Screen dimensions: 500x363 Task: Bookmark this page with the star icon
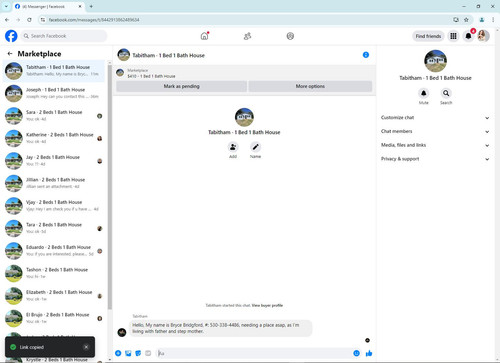(466, 20)
